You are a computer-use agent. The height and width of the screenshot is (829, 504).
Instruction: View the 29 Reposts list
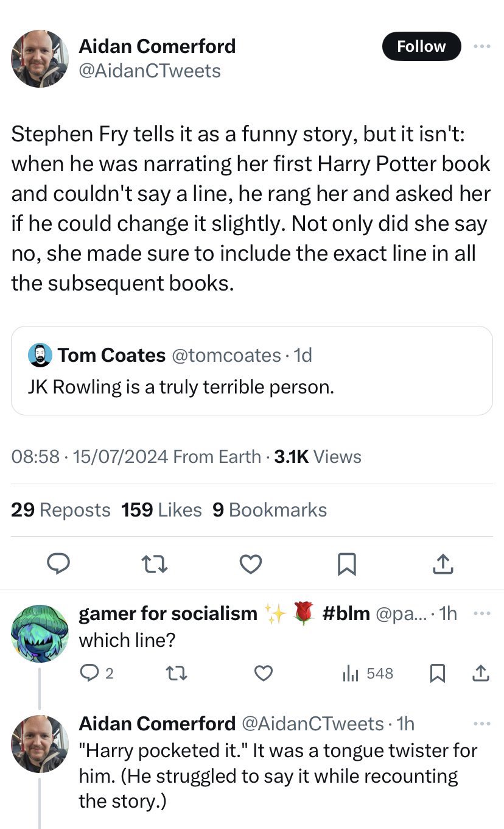tap(61, 510)
